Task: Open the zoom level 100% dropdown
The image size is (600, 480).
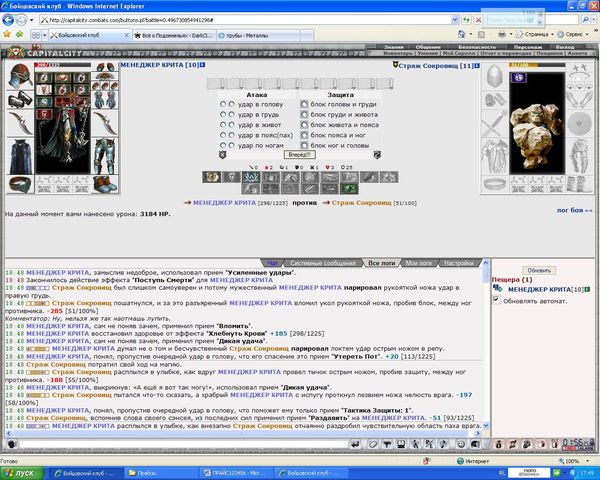Action: click(x=587, y=461)
